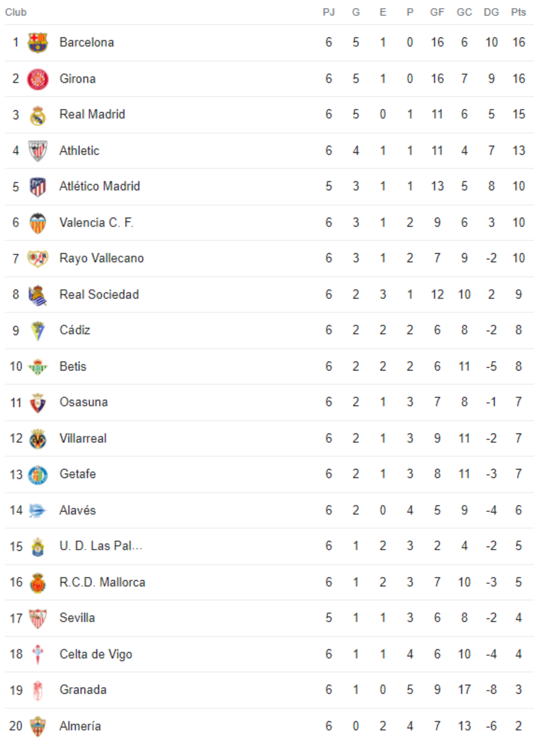Viewport: 534px width, 756px height.
Task: Click the Real Madrid crest icon
Action: (x=38, y=115)
